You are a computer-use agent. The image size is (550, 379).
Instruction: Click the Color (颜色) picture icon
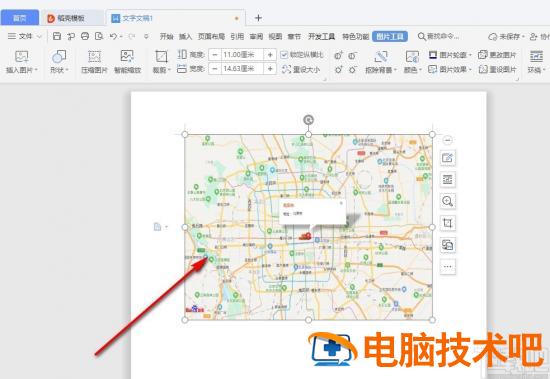pos(412,56)
